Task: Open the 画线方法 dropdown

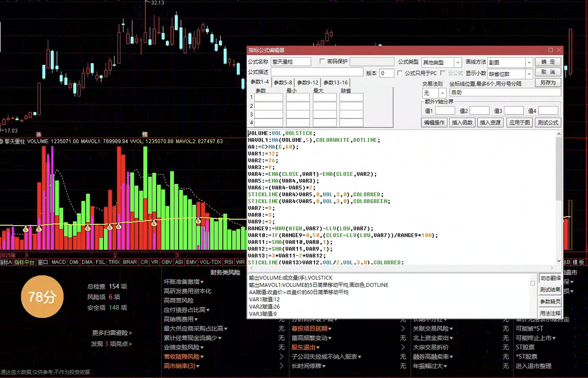Action: click(x=529, y=63)
